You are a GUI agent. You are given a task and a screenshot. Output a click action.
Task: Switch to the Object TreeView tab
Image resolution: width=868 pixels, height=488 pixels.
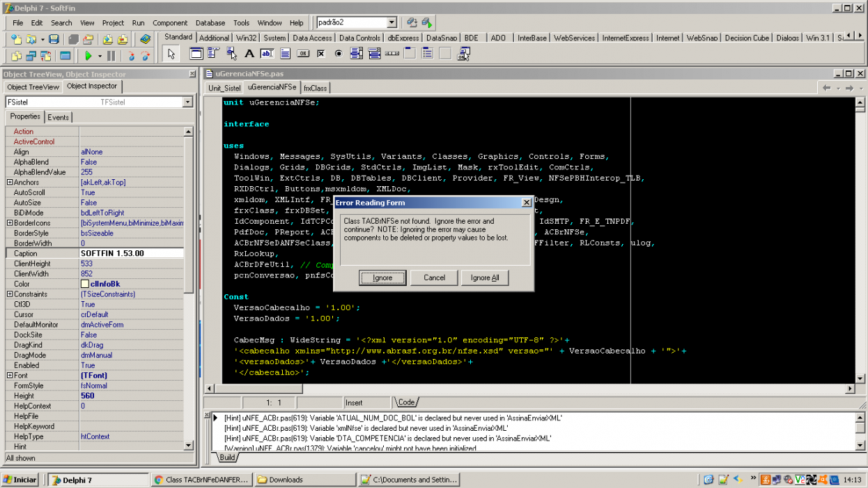[33, 87]
